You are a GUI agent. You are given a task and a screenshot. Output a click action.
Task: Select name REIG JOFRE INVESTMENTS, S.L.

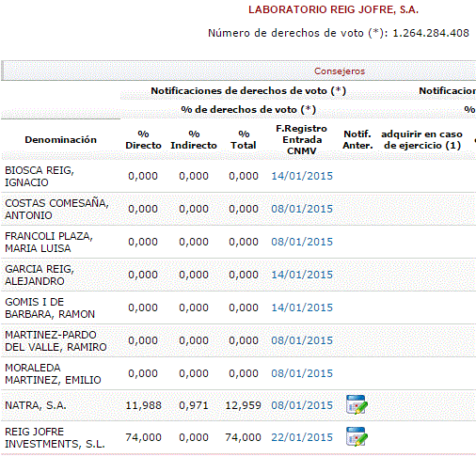point(55,437)
